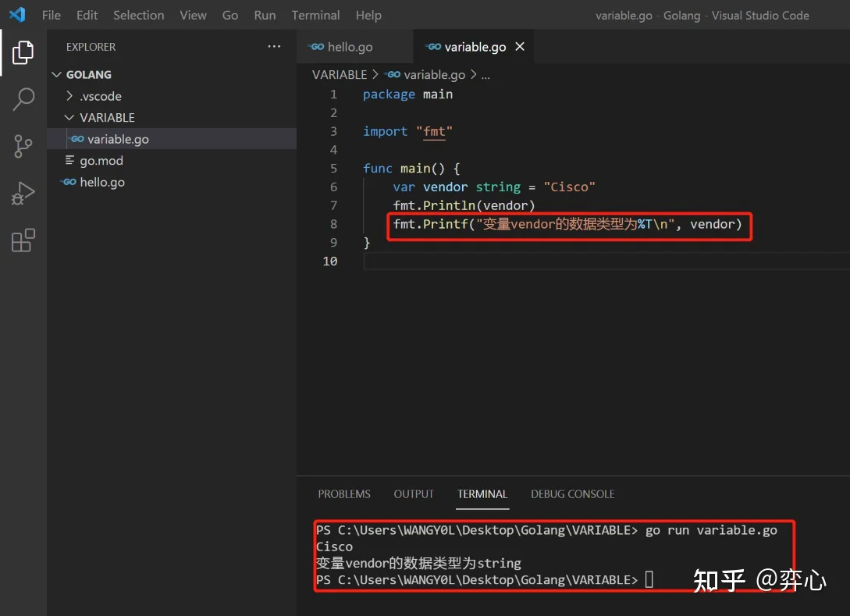This screenshot has height=616, width=850.
Task: Click the 'func main() {' line
Action: point(411,169)
